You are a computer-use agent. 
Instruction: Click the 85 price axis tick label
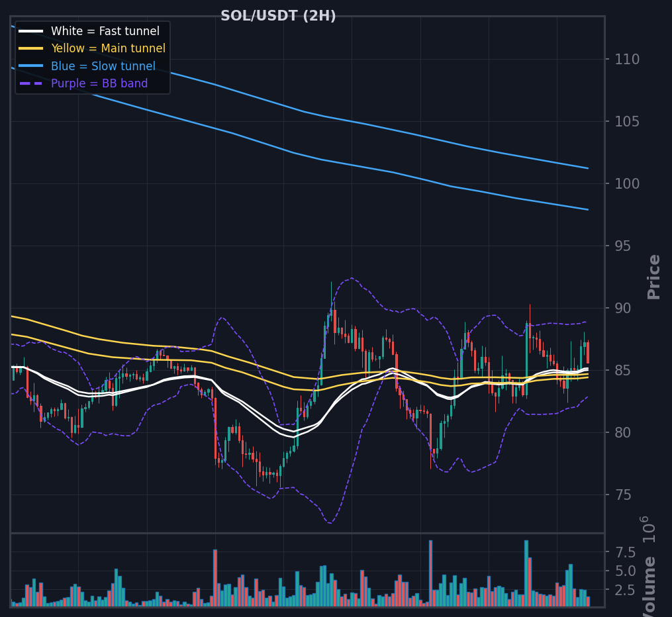pyautogui.click(x=623, y=370)
